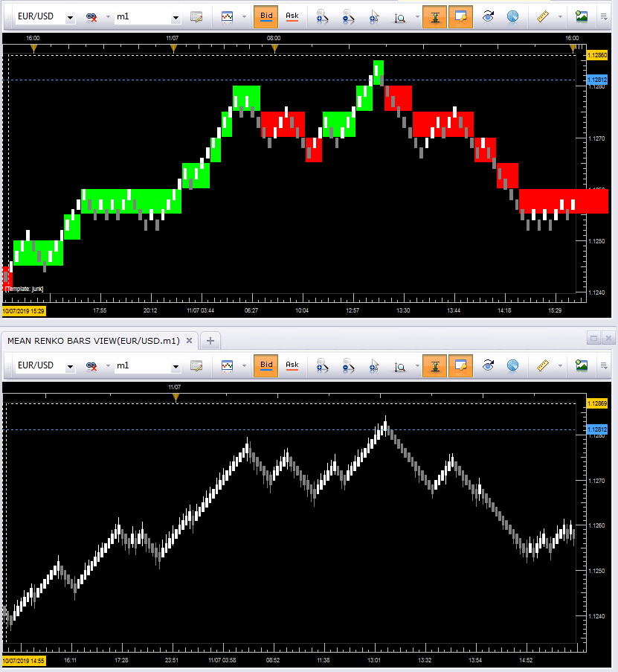618x672 pixels.
Task: Toggle Bid price in Mean Renko toolbar
Action: (266, 365)
